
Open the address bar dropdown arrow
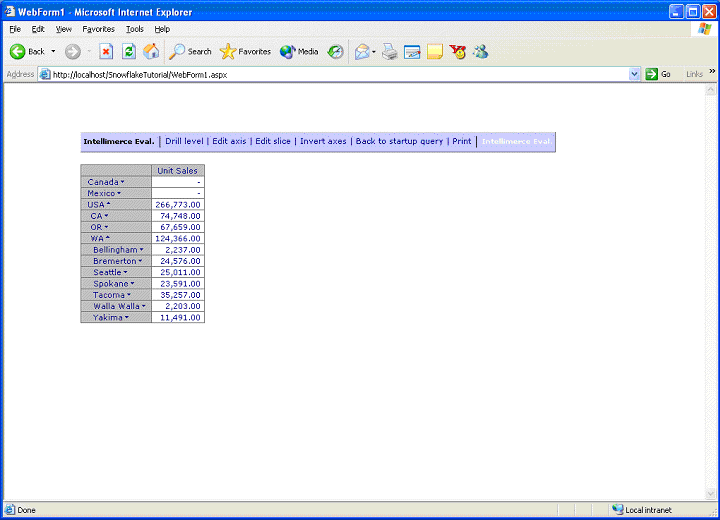point(634,74)
